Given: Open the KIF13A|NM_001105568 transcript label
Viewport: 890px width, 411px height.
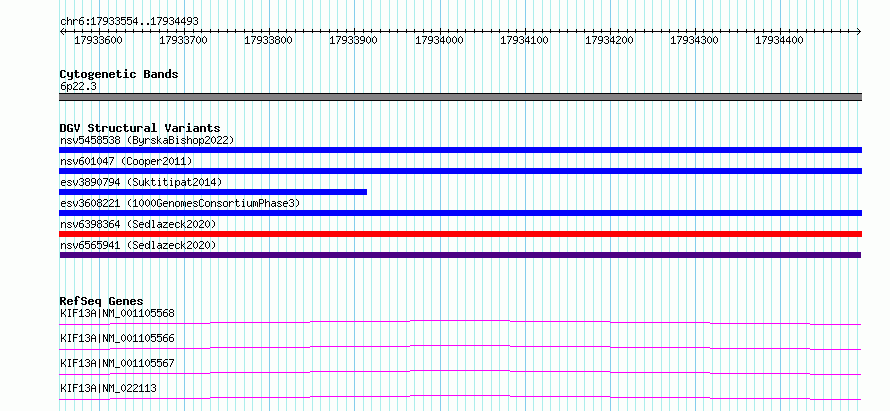Looking at the screenshot, I should (117, 313).
